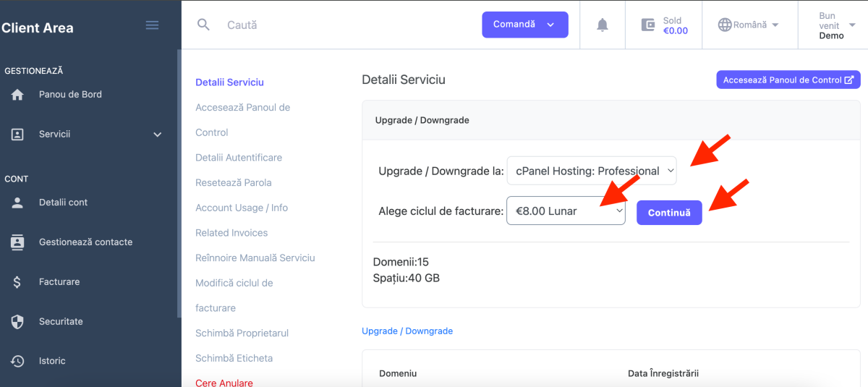Click the Facturare dollar icon

click(17, 282)
